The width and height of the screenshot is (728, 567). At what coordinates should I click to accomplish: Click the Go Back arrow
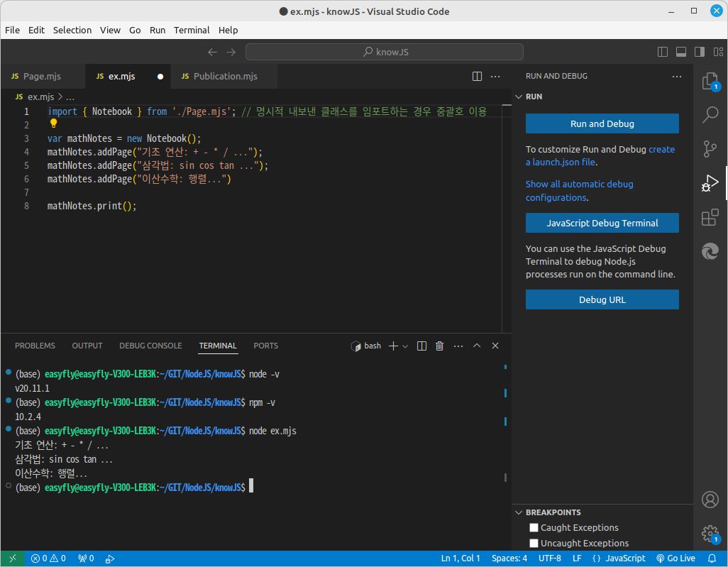(213, 52)
